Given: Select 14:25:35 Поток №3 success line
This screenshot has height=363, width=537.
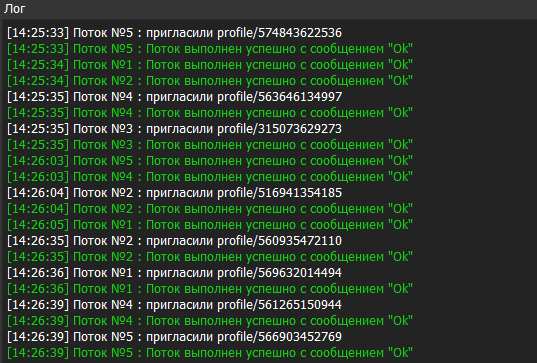Looking at the screenshot, I should [x=210, y=145].
